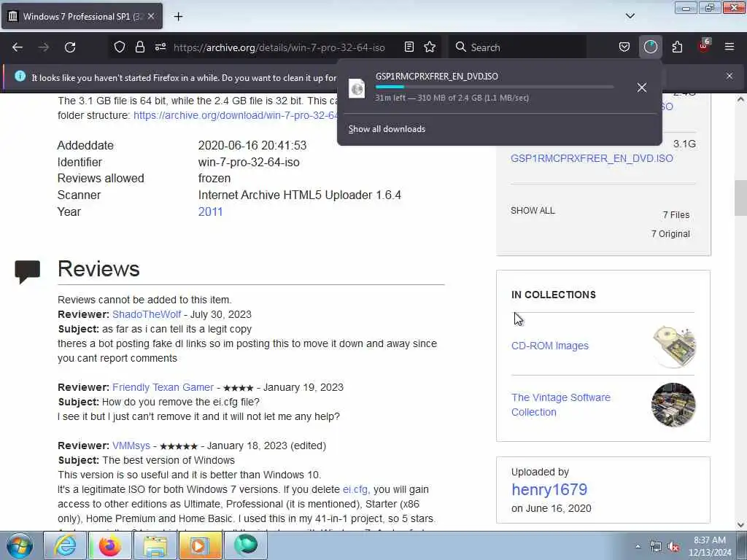Toggle reader view icon
Image resolution: width=747 pixels, height=560 pixels.
tap(409, 47)
